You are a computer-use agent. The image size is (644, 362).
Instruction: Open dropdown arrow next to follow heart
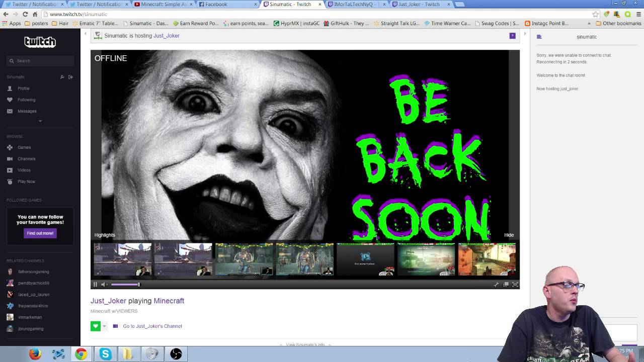104,326
